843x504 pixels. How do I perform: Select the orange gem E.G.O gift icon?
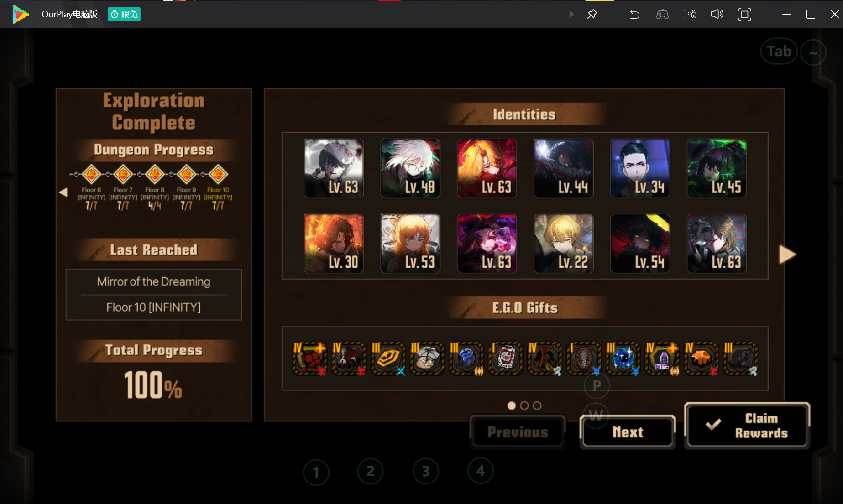(701, 359)
